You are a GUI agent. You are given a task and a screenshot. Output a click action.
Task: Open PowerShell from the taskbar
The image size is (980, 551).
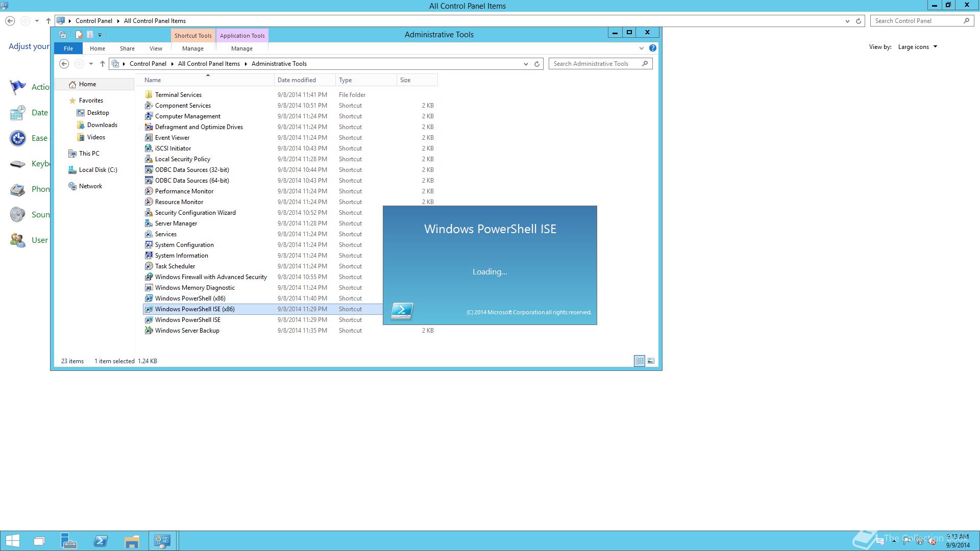coord(101,541)
